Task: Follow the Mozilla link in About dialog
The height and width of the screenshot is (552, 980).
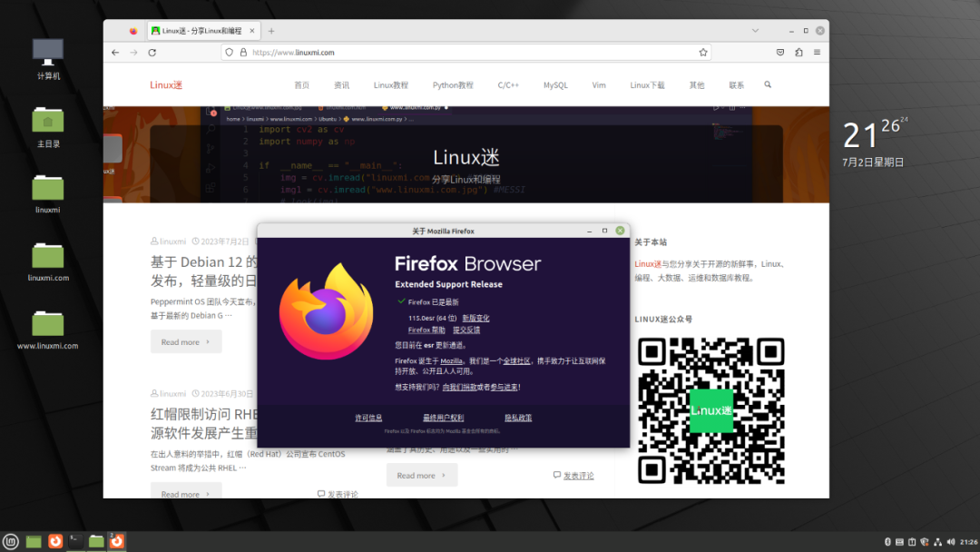Action: (x=451, y=360)
